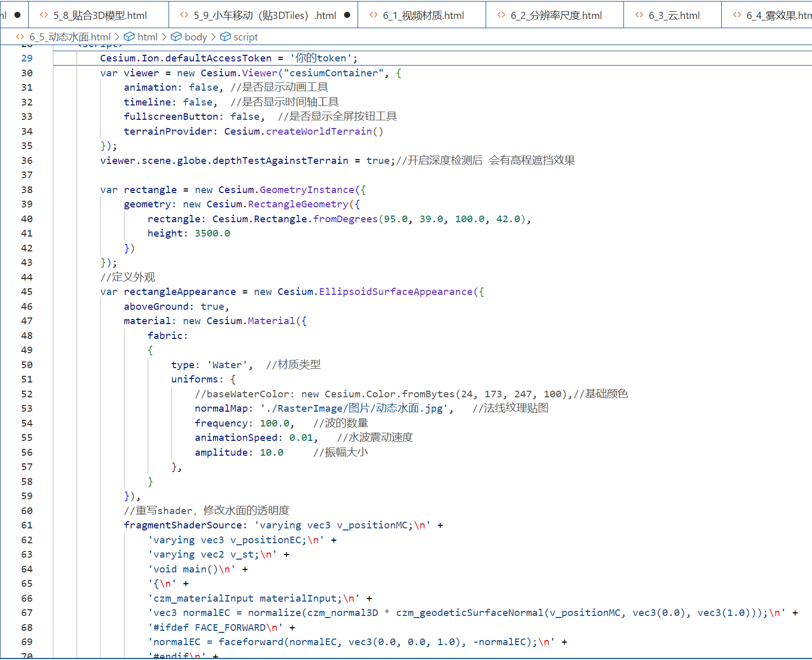
Task: Click '#ifdef FACE_FORWARD' on line 68
Action: (210, 628)
